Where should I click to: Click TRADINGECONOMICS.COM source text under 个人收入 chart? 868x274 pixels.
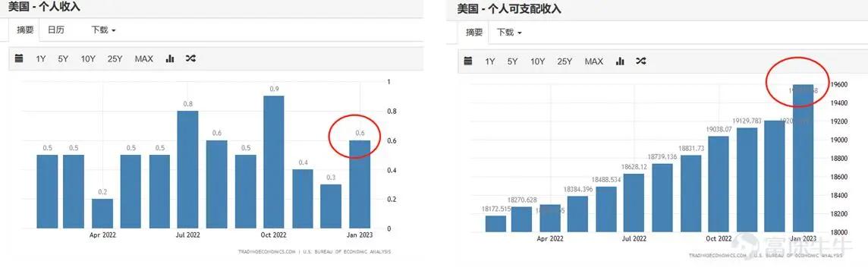click(267, 252)
